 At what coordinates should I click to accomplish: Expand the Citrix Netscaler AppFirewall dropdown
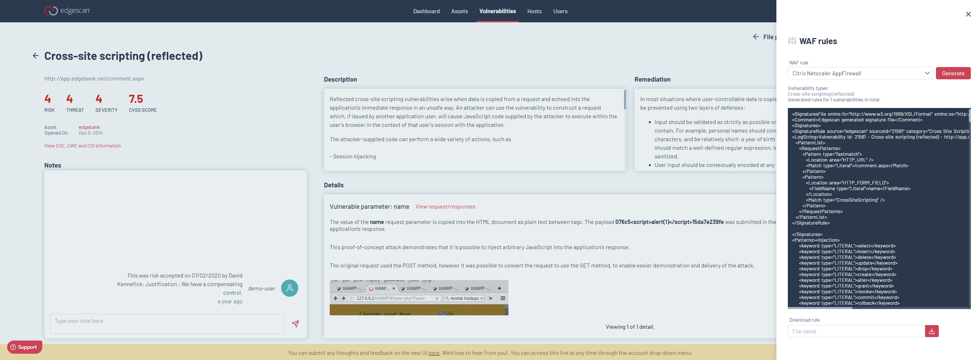(x=860, y=73)
